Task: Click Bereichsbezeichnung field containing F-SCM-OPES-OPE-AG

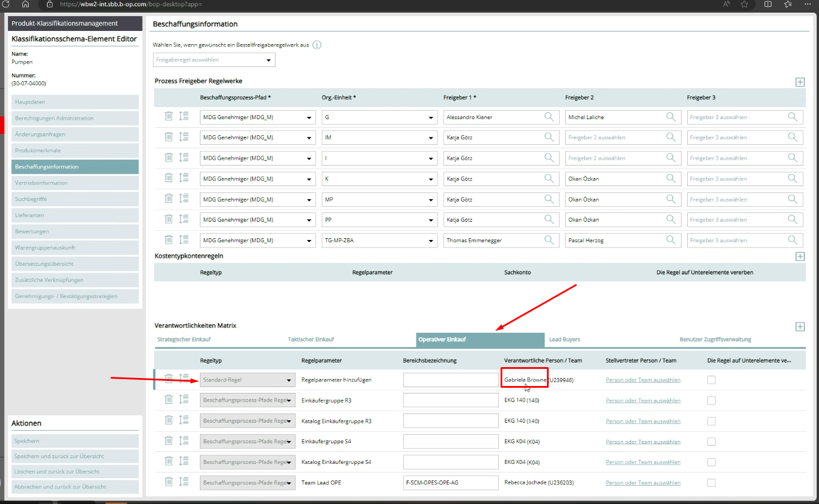Action: tap(450, 483)
